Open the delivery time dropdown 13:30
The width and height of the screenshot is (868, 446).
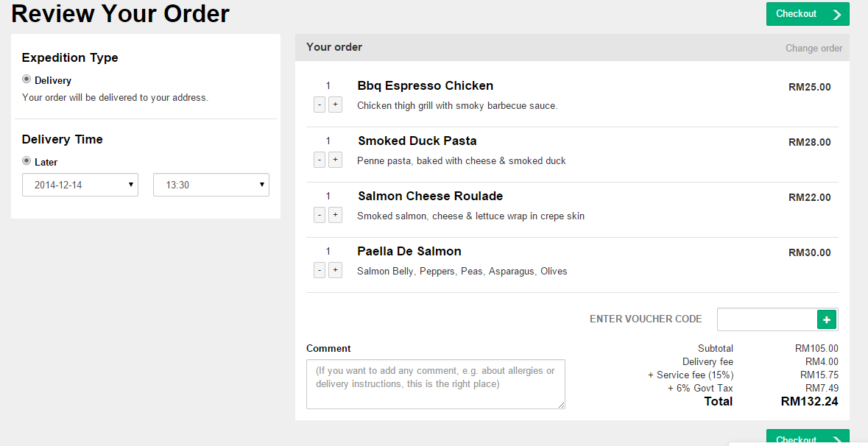pos(211,185)
